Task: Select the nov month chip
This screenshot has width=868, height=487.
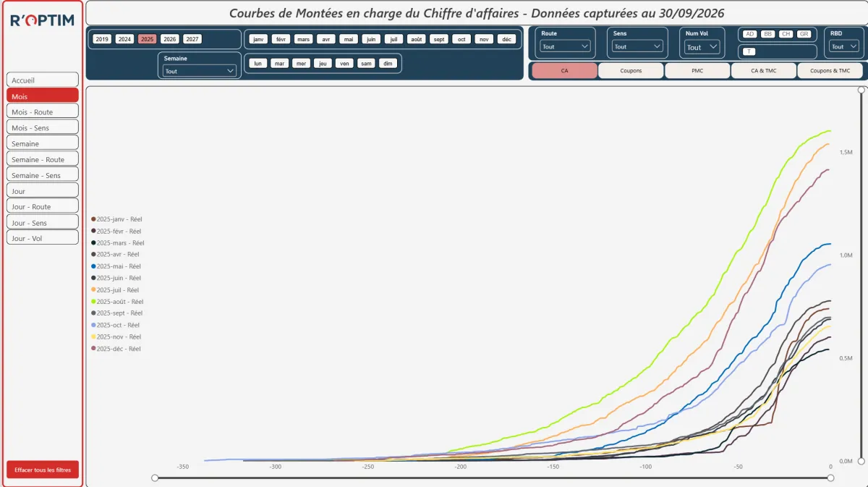Action: click(484, 39)
